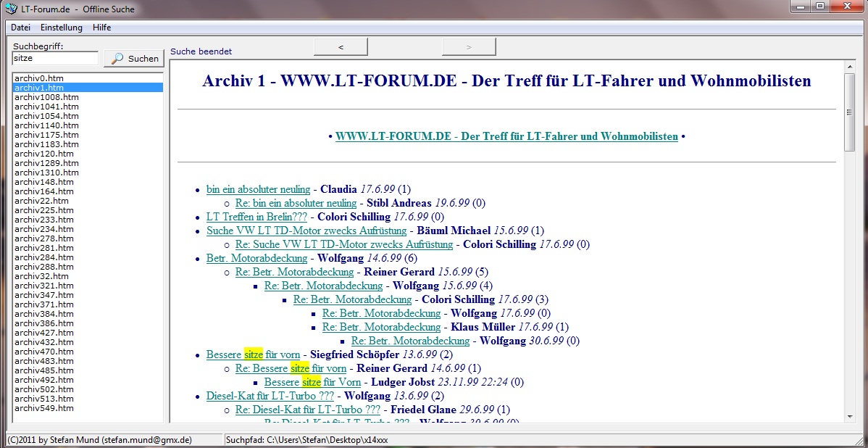Select archiv22.htm in the list

coord(88,201)
